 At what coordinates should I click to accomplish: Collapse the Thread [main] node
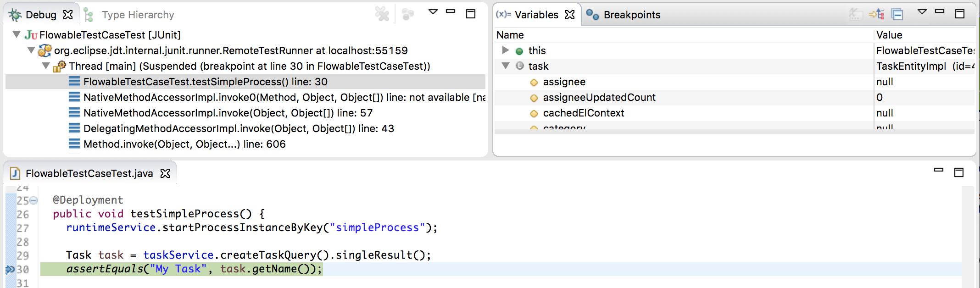(46, 66)
